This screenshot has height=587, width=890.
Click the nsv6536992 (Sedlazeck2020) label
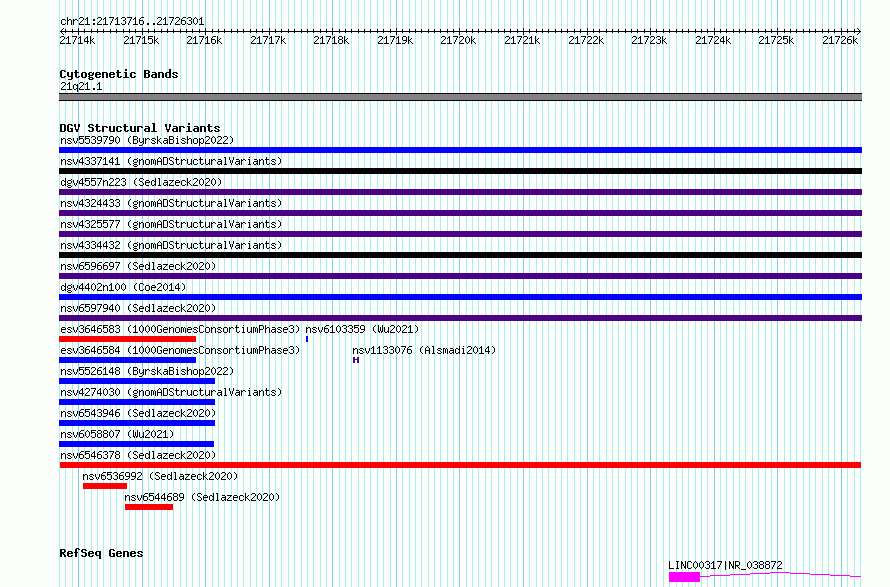click(160, 476)
